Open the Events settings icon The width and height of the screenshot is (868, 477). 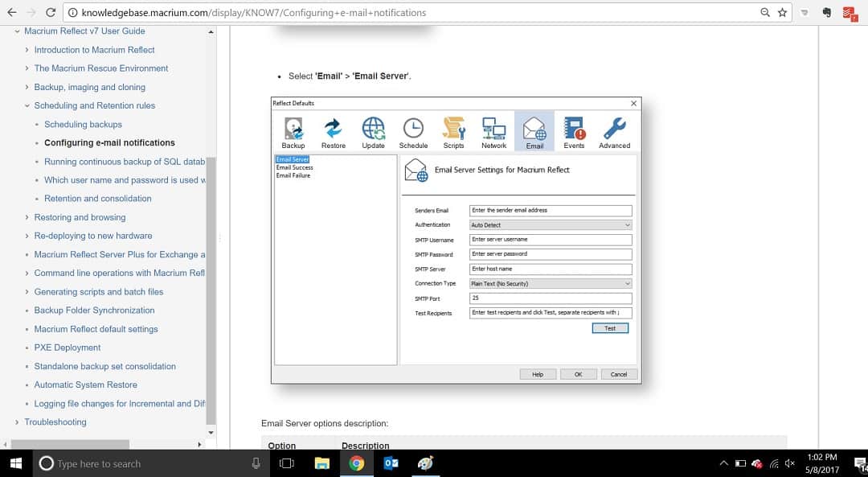[x=574, y=133]
